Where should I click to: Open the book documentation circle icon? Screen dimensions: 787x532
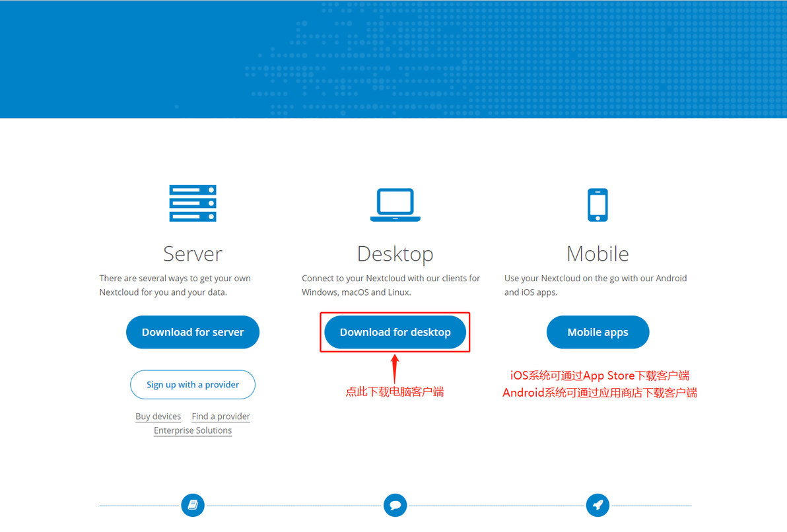point(193,505)
